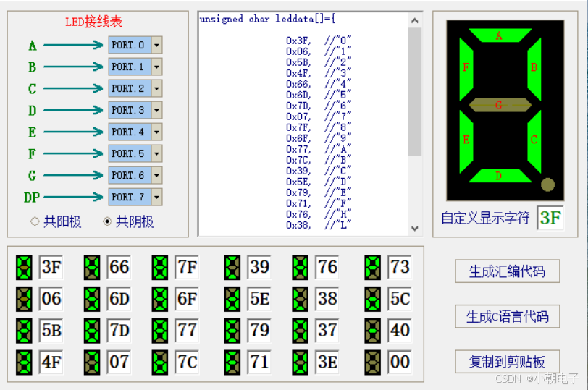Click the segment icon beside 00
This screenshot has width=588, height=390.
coord(372,363)
